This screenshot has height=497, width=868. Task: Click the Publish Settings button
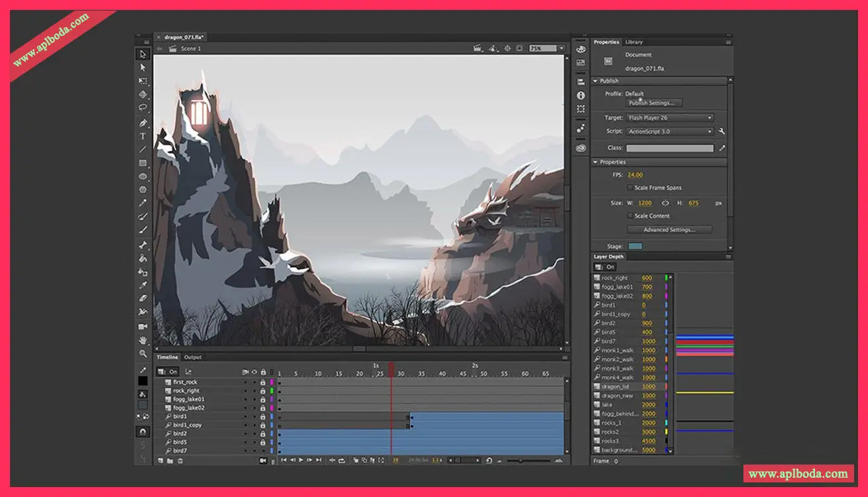point(654,103)
